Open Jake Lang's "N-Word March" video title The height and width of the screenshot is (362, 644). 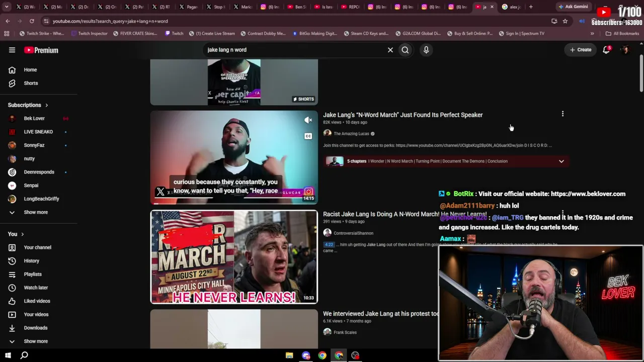(403, 115)
